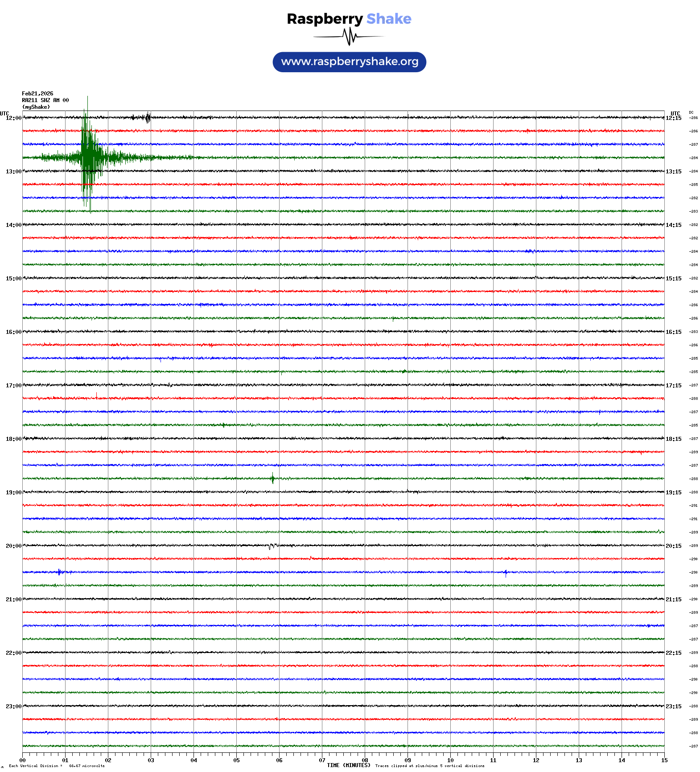Click the RA211 SHZ AM 00 station label
This screenshot has height=772, width=700.
click(x=45, y=100)
